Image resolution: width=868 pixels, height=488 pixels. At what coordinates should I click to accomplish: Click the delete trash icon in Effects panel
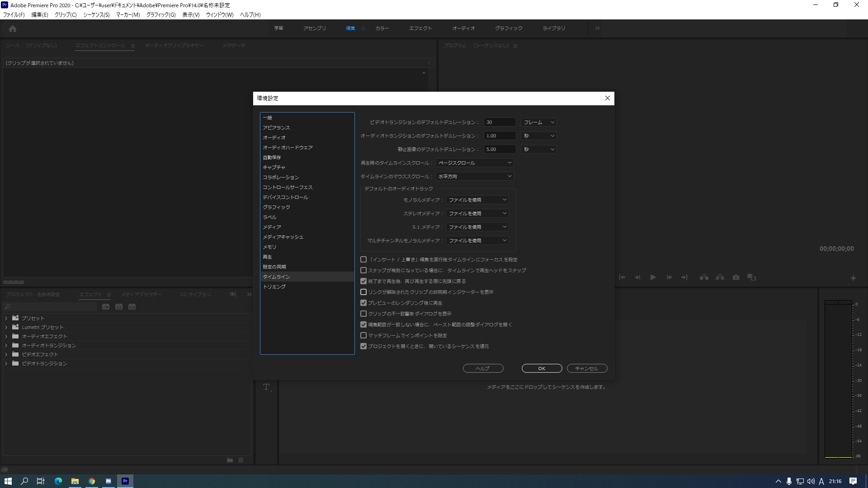pyautogui.click(x=241, y=460)
